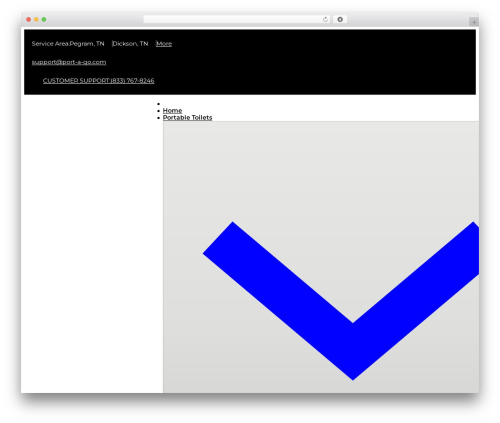500x423 pixels.
Task: Call the CUSTOMER SUPPORT (833) 767-8246 link
Action: click(99, 80)
